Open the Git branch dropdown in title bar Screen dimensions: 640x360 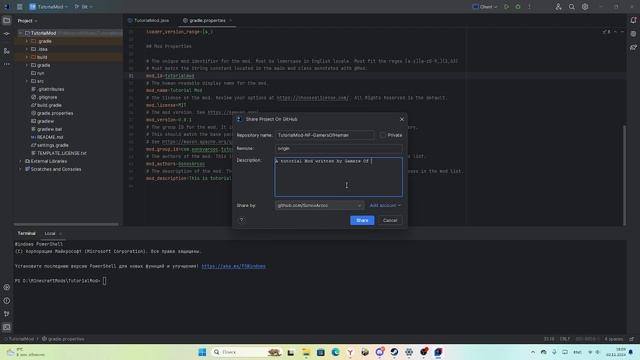(83, 7)
